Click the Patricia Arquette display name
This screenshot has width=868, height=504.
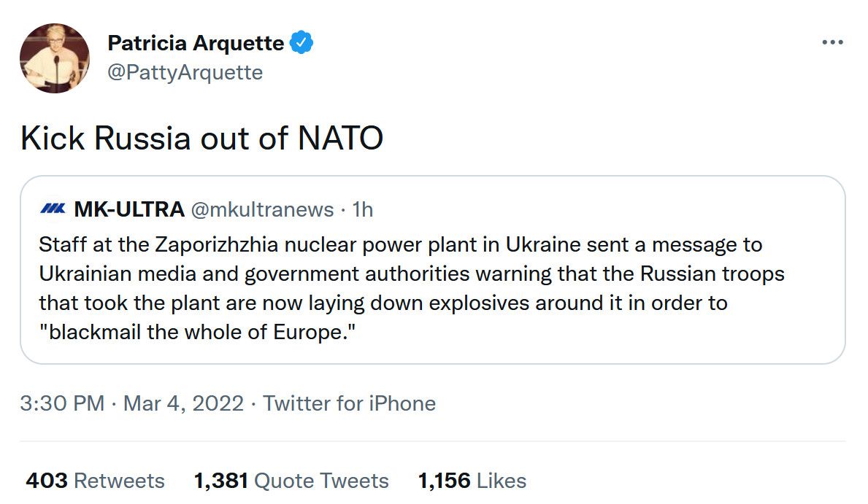(x=196, y=43)
